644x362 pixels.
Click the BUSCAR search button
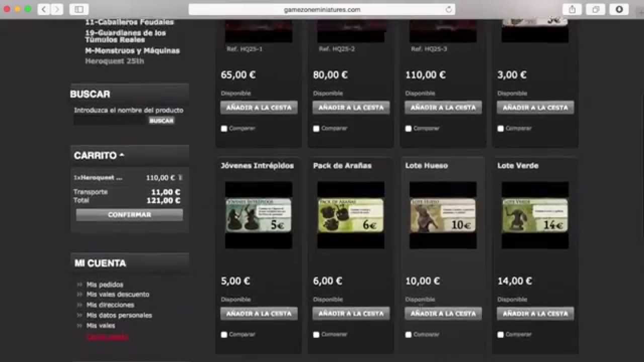162,121
